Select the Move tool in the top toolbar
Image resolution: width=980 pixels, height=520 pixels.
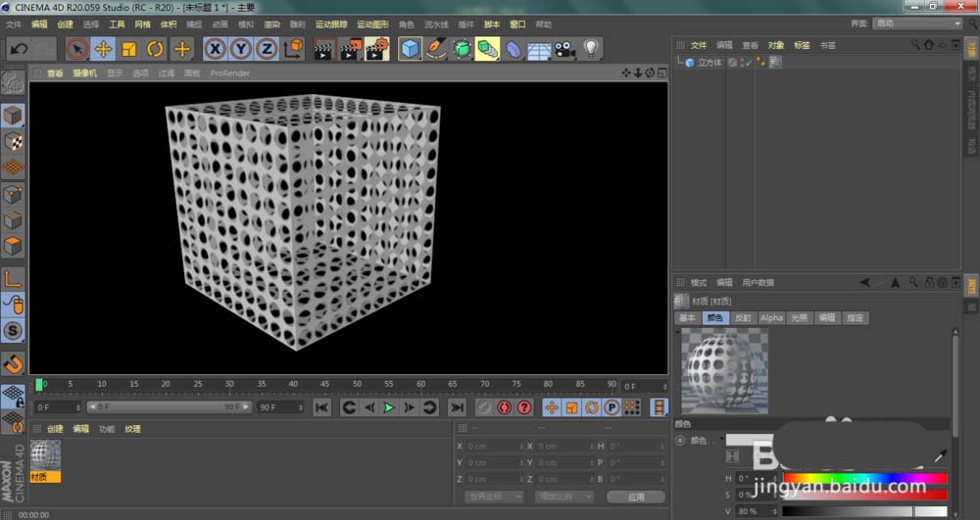point(103,48)
